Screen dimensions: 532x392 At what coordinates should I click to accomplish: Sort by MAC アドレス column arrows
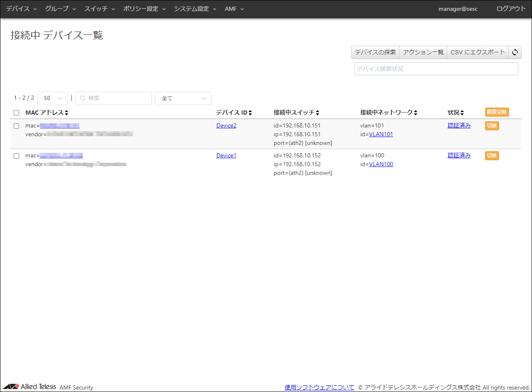click(66, 113)
